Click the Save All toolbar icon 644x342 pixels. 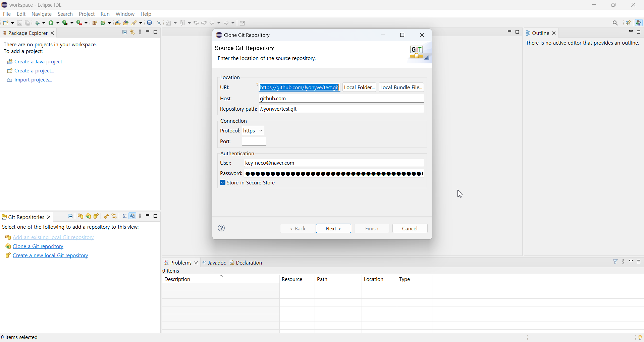(x=28, y=23)
